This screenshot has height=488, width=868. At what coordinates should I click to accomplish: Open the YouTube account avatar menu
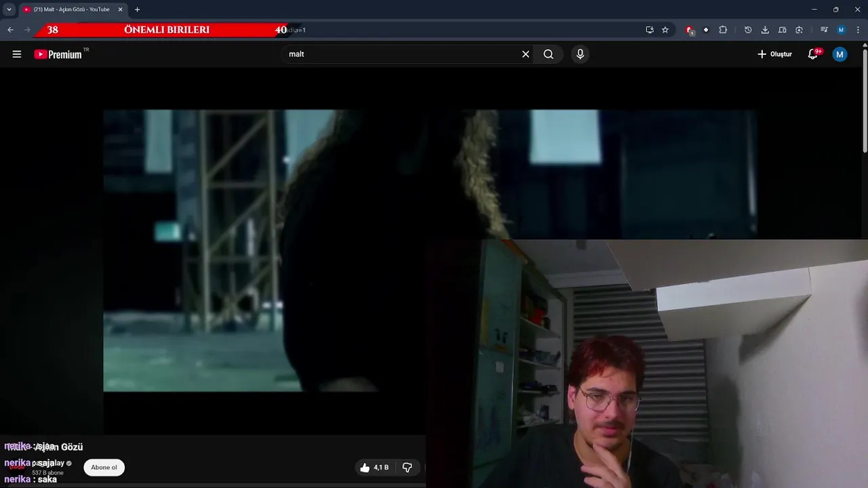coord(840,54)
